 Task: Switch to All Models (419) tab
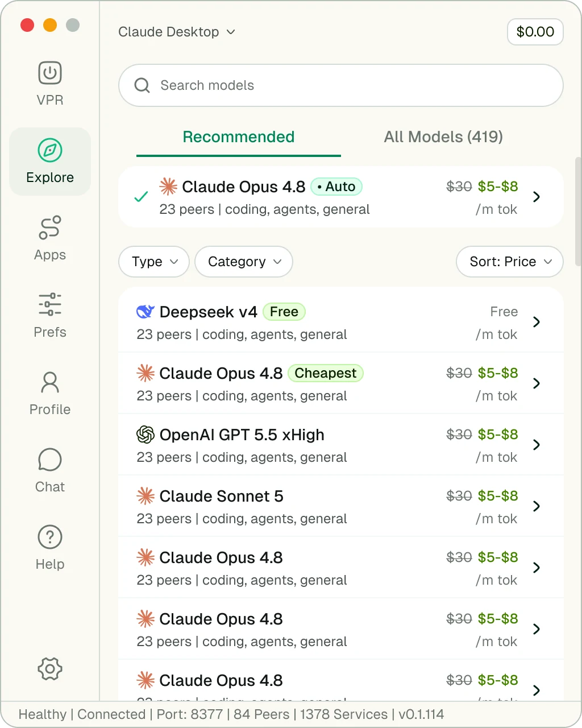[x=443, y=137]
